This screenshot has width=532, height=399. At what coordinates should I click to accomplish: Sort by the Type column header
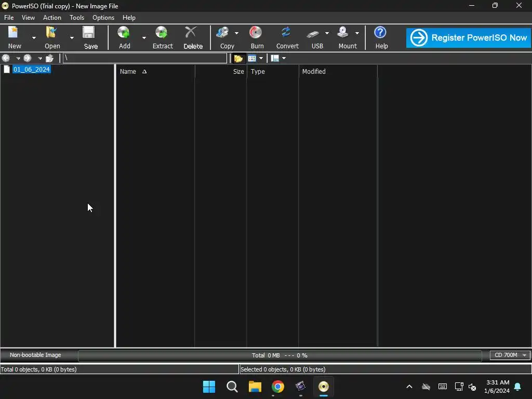[x=273, y=72]
